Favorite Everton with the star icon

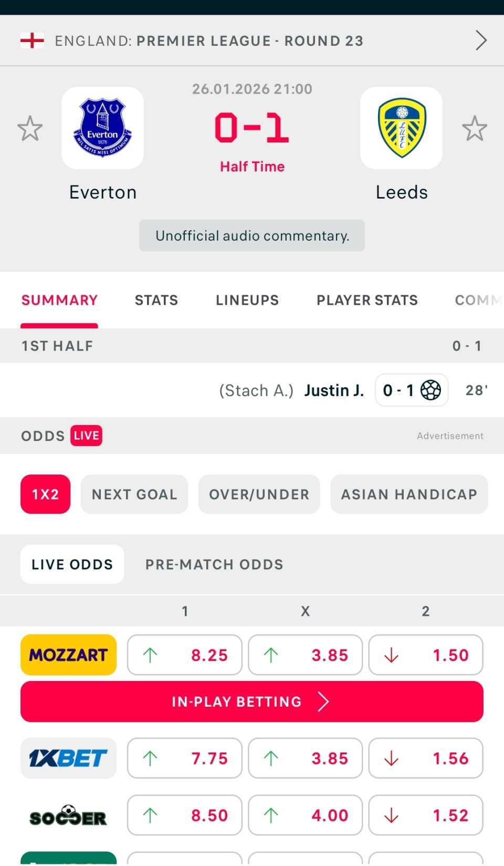tap(30, 128)
